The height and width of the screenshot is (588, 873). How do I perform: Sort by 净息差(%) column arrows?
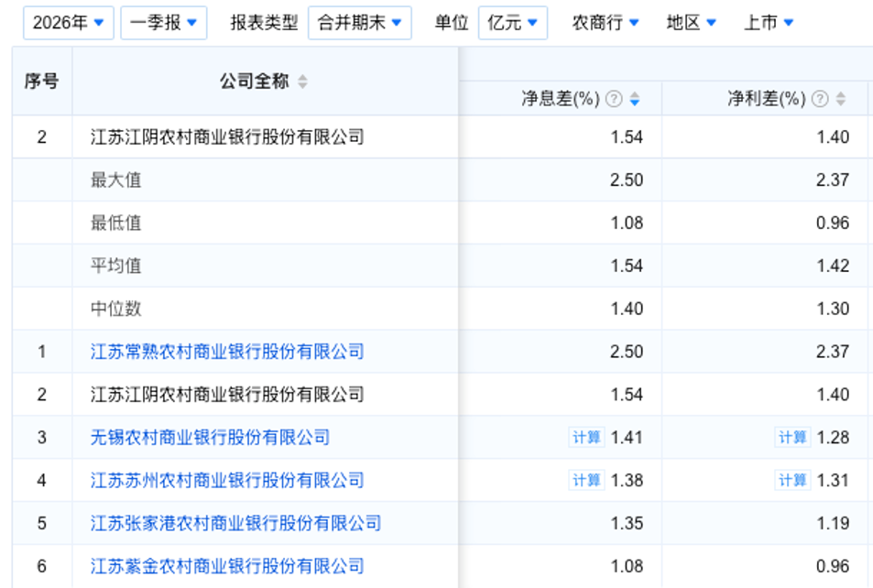point(635,99)
